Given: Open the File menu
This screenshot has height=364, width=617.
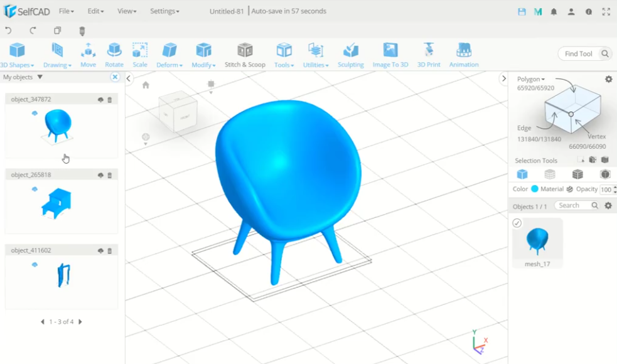Looking at the screenshot, I should [x=66, y=11].
